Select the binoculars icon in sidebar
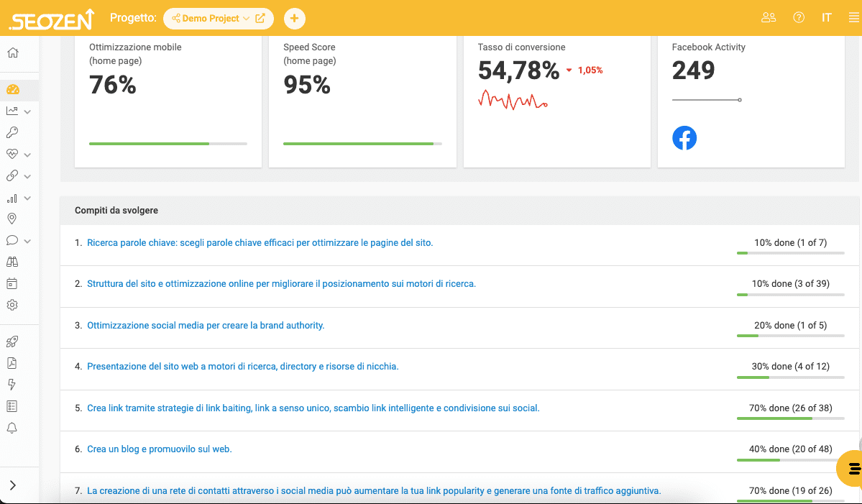This screenshot has width=862, height=504. [12, 262]
